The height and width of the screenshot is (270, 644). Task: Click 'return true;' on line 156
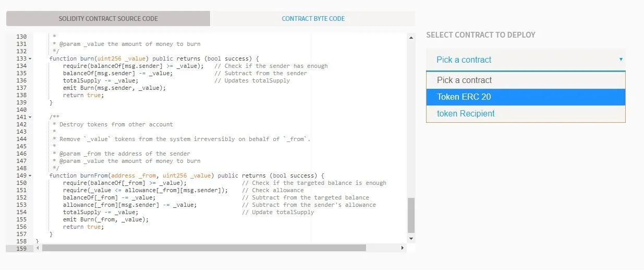tap(83, 227)
